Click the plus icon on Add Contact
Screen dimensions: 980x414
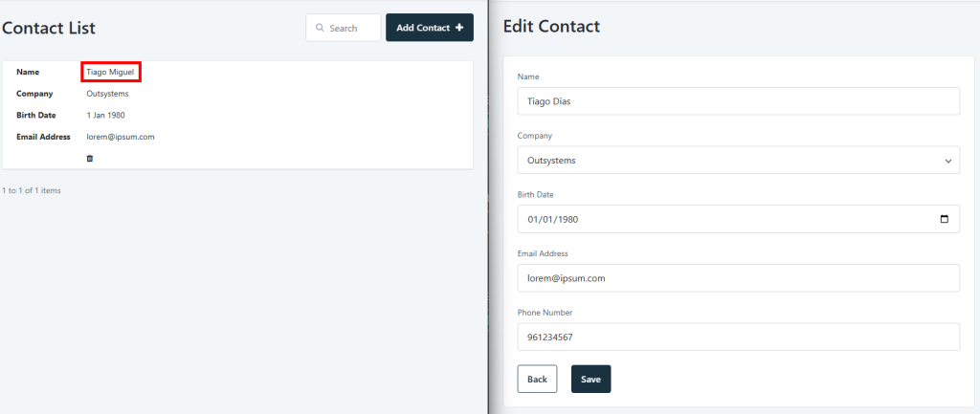459,28
